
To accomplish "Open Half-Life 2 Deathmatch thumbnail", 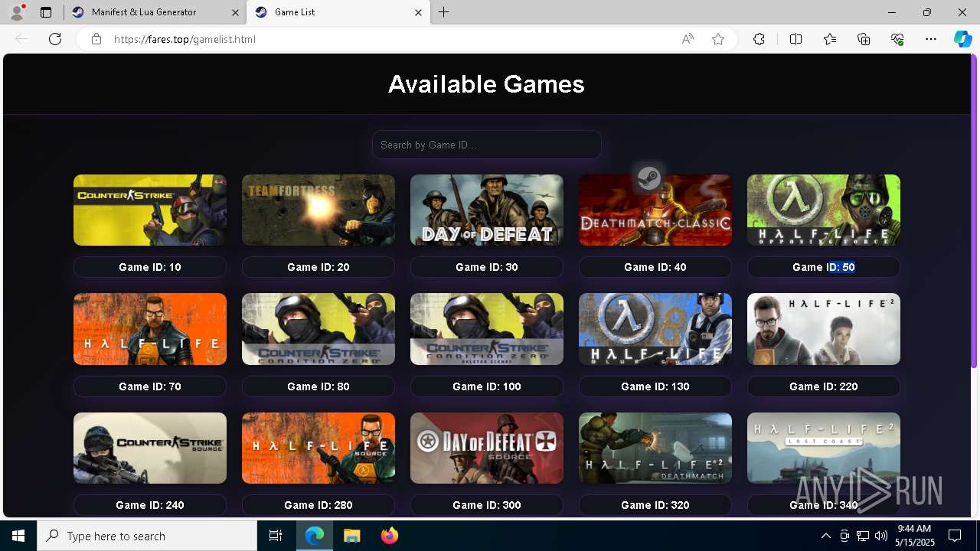I will (655, 448).
